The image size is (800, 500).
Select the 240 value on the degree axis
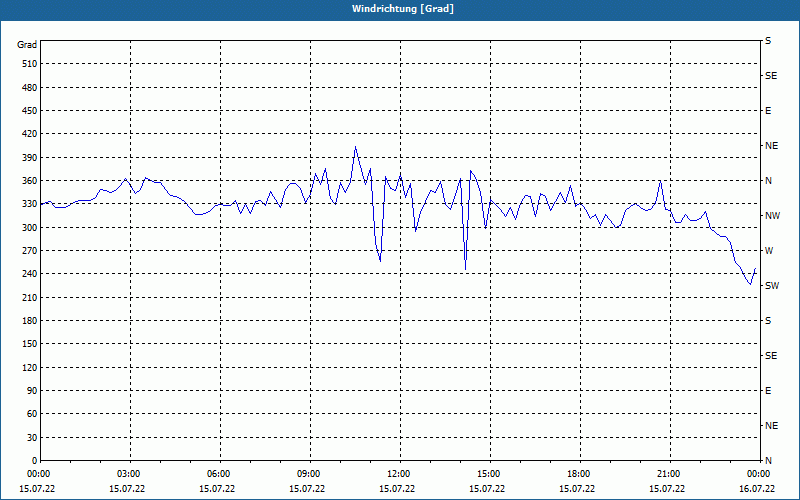click(x=30, y=274)
